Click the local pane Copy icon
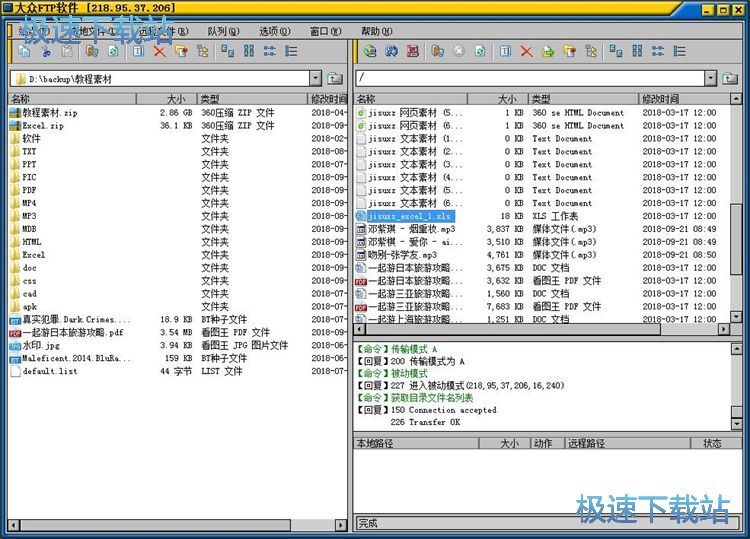 pyautogui.click(x=24, y=51)
